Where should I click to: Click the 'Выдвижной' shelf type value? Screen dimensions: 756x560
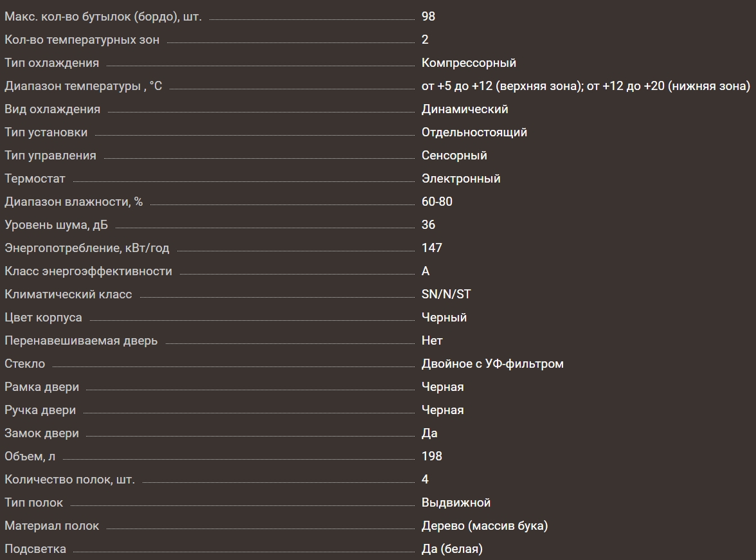point(456,503)
